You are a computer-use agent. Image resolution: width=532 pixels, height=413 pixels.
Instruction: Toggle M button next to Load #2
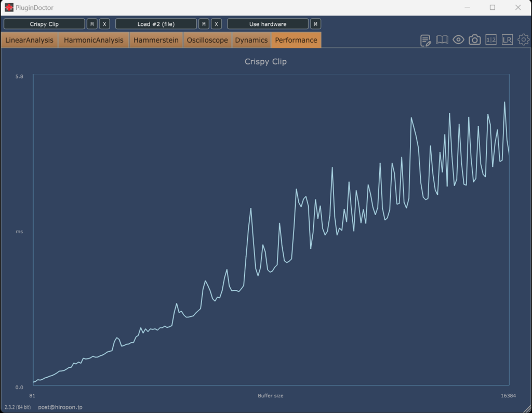(204, 24)
